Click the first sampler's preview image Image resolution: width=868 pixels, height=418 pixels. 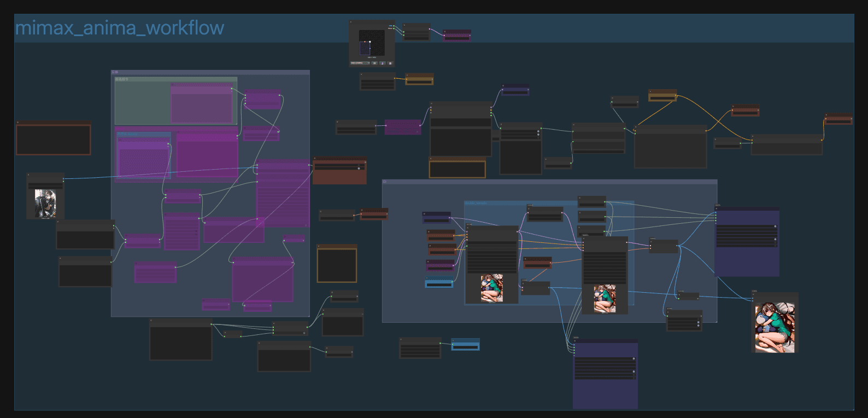[492, 288]
